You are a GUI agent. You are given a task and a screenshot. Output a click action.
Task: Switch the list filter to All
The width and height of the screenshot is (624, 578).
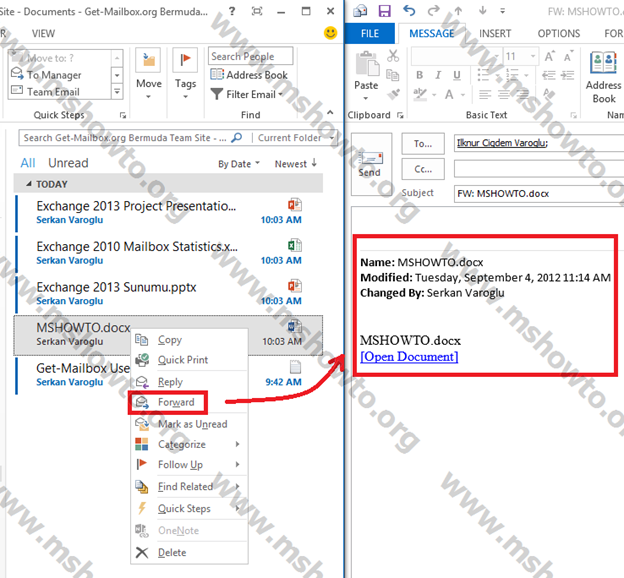click(28, 163)
